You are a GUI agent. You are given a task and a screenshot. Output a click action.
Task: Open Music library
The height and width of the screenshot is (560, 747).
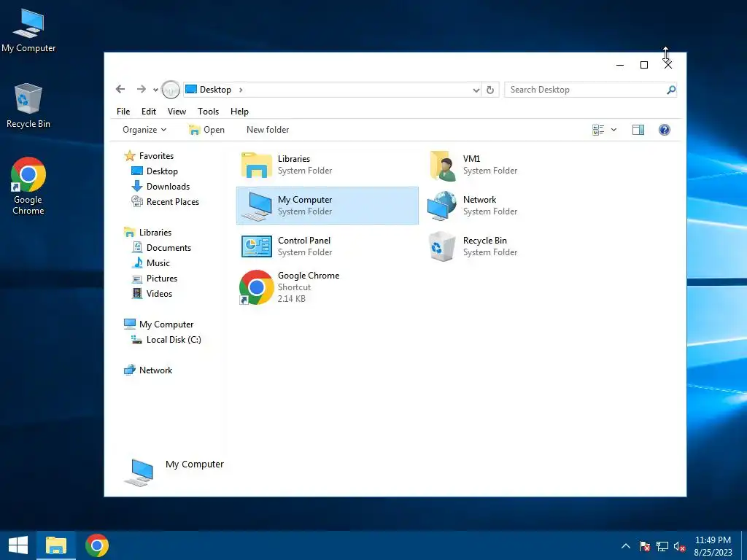158,262
